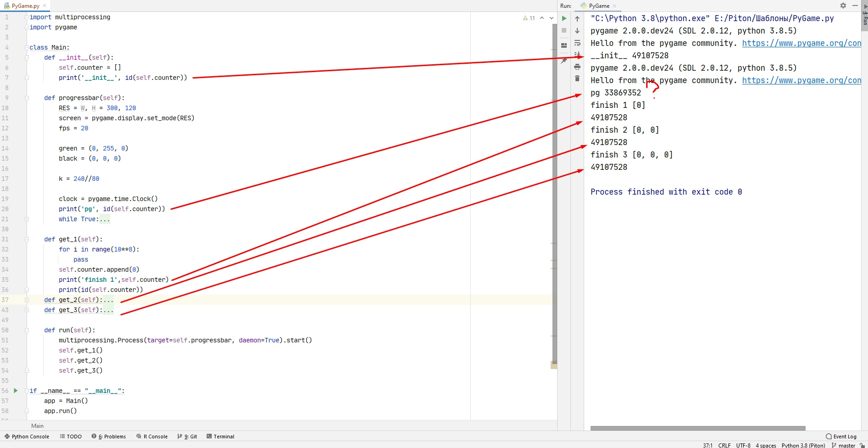868x448 pixels.
Task: Click the 'pg 33869352' output line
Action: (x=615, y=93)
